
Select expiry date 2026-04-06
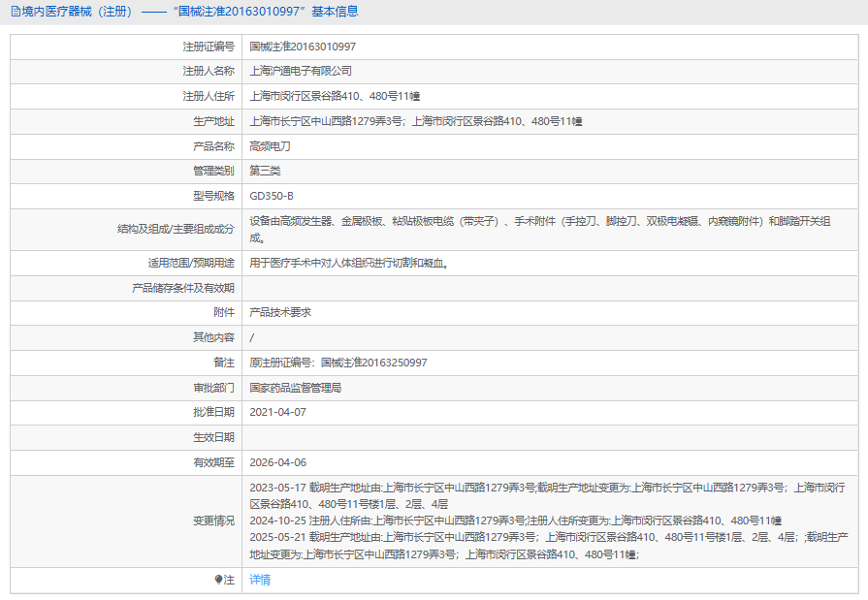click(x=277, y=462)
